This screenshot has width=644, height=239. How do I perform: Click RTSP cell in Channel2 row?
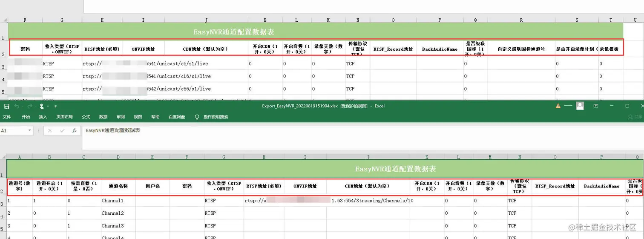224,213
